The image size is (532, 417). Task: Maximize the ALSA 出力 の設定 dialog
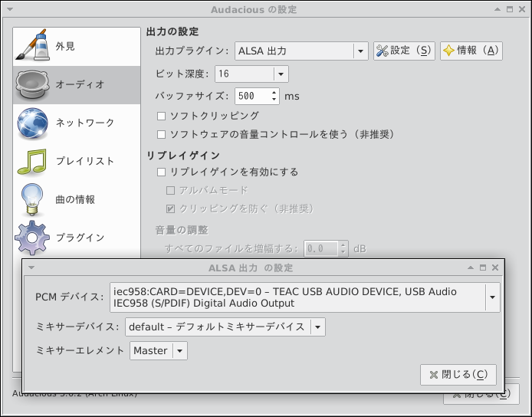[x=483, y=268]
